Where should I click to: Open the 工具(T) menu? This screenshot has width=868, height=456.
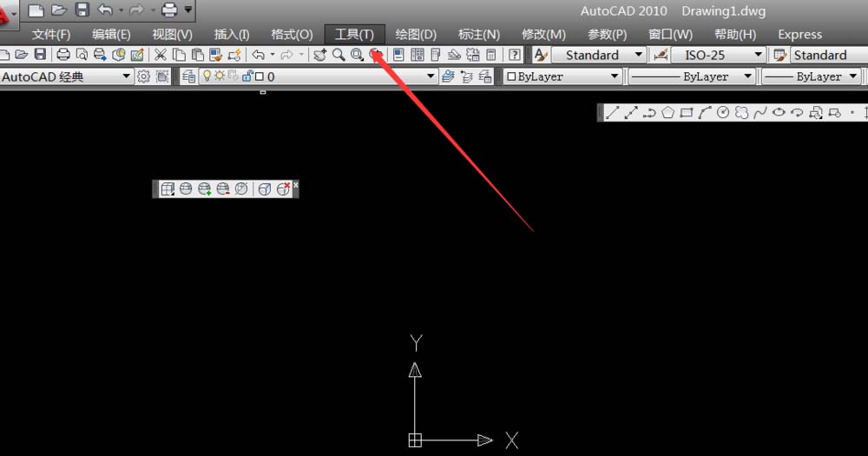[354, 35]
